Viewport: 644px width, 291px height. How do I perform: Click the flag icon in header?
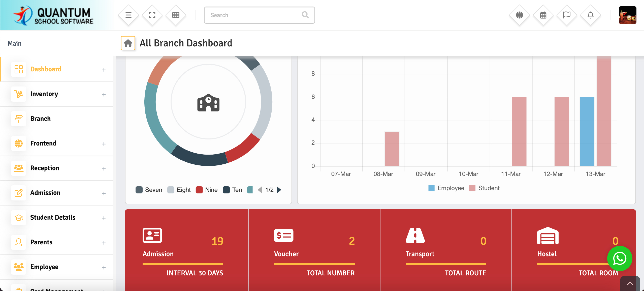point(567,15)
